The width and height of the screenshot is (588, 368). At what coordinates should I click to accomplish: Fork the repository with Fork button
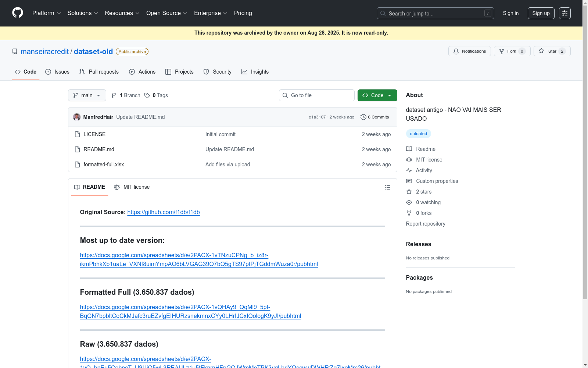pos(512,51)
